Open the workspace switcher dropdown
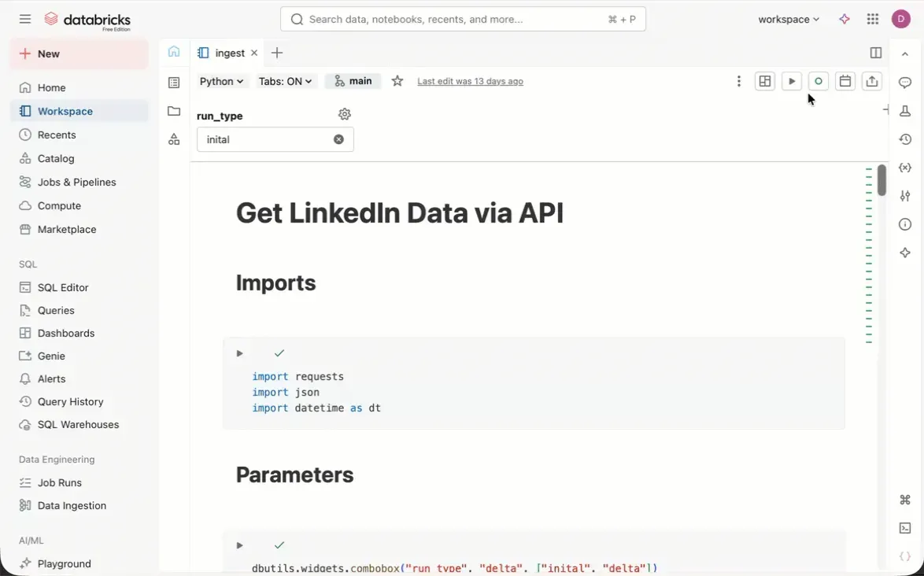The image size is (924, 576). click(x=789, y=20)
